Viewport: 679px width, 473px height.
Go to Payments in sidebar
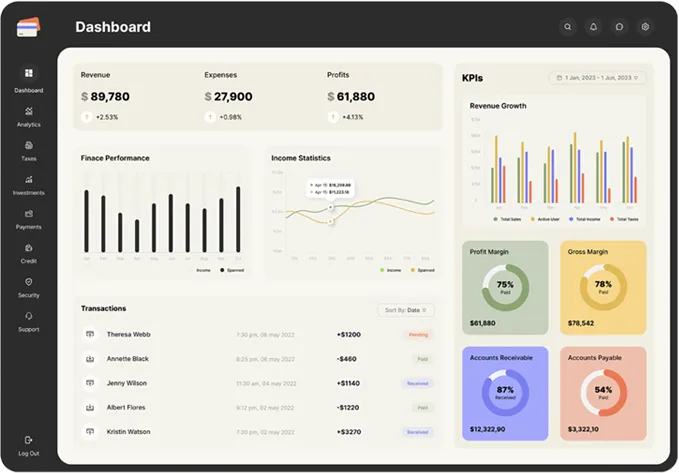point(29,214)
